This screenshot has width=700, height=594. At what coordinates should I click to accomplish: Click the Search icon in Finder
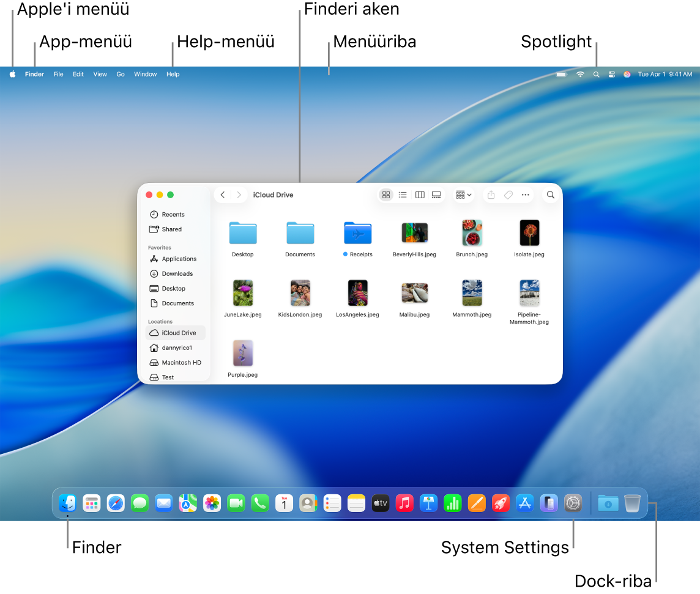[x=550, y=195]
